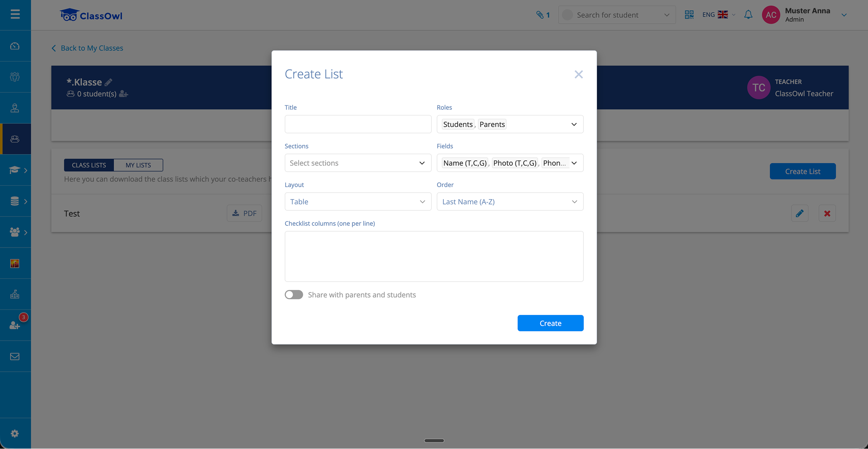Open the Layout Table dropdown
This screenshot has width=868, height=449.
[358, 201]
